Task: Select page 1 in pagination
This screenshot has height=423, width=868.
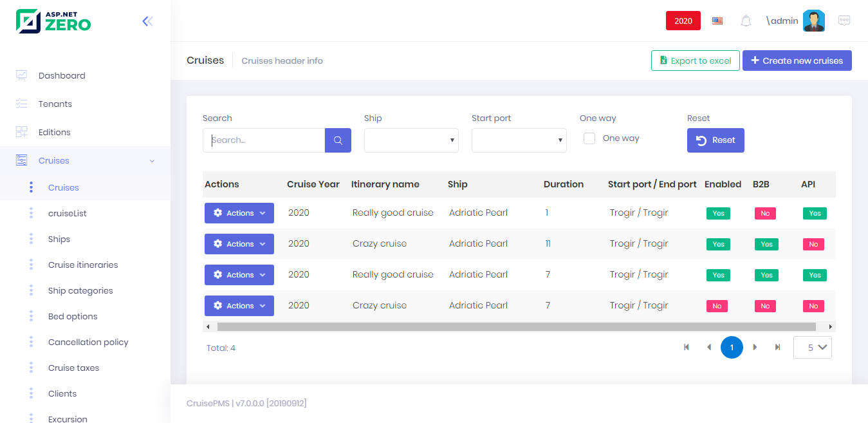Action: coord(732,348)
